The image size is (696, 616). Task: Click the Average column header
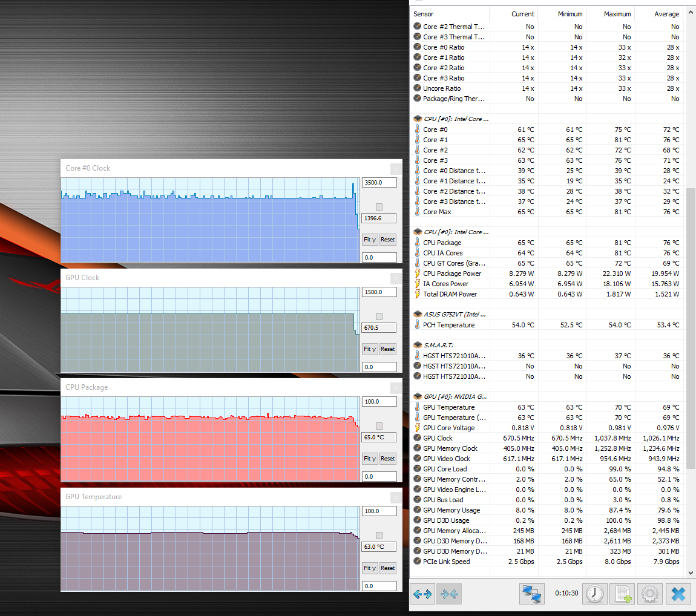[658, 14]
